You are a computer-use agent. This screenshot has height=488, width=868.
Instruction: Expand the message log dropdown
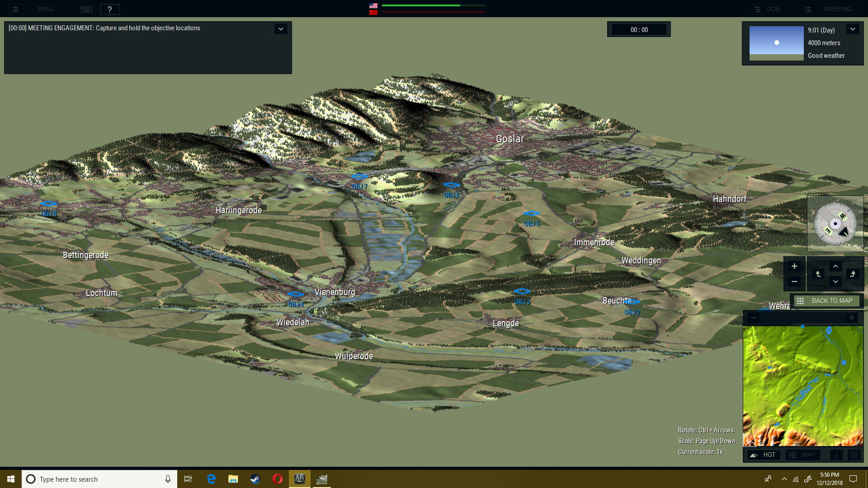(281, 29)
